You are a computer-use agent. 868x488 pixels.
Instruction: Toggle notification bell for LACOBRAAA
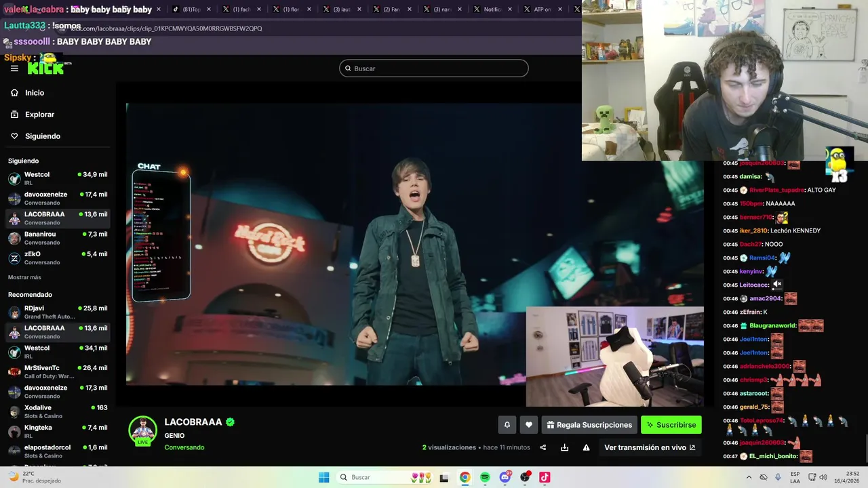point(507,425)
